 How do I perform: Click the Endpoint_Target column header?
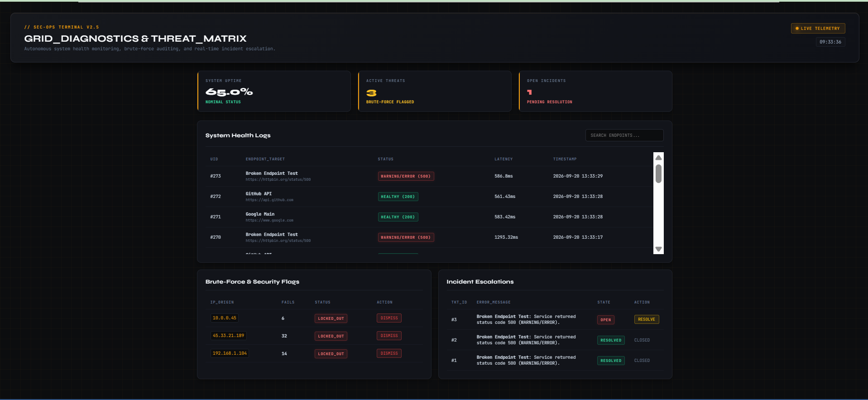pos(265,159)
